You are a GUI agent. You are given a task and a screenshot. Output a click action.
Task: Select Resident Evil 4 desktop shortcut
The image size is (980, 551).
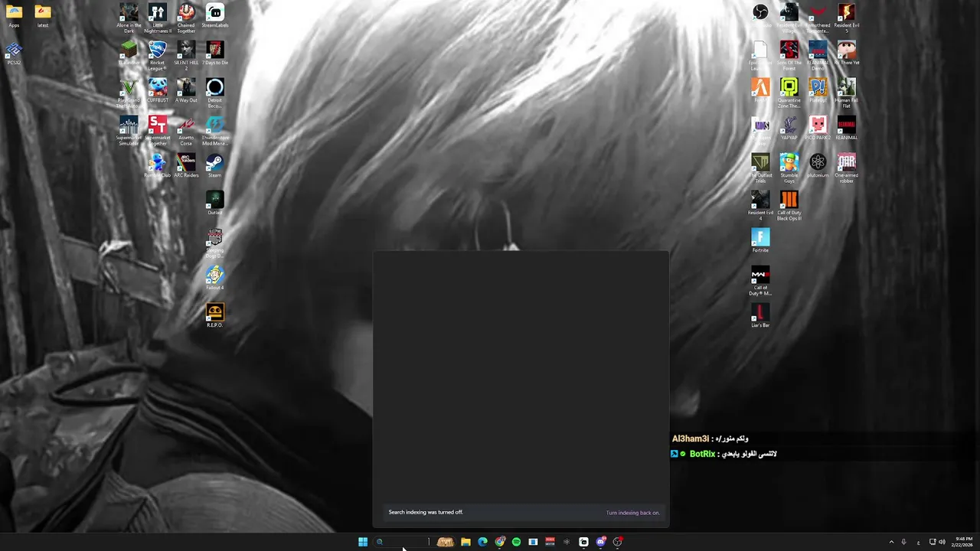pyautogui.click(x=760, y=206)
